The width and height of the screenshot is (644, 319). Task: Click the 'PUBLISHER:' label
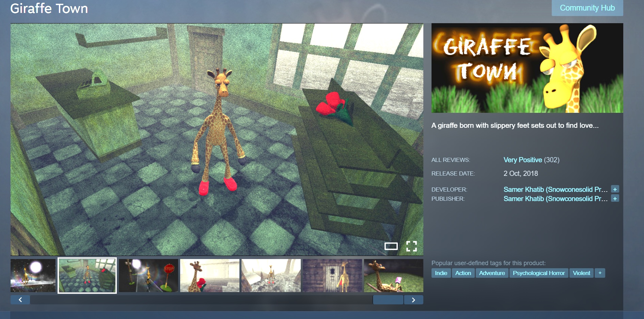tap(448, 199)
